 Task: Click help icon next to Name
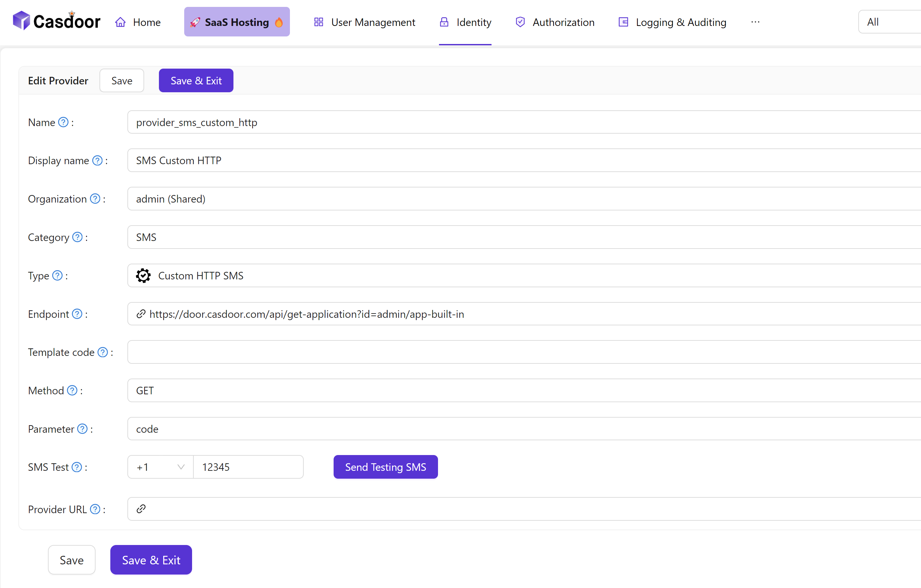(x=63, y=122)
